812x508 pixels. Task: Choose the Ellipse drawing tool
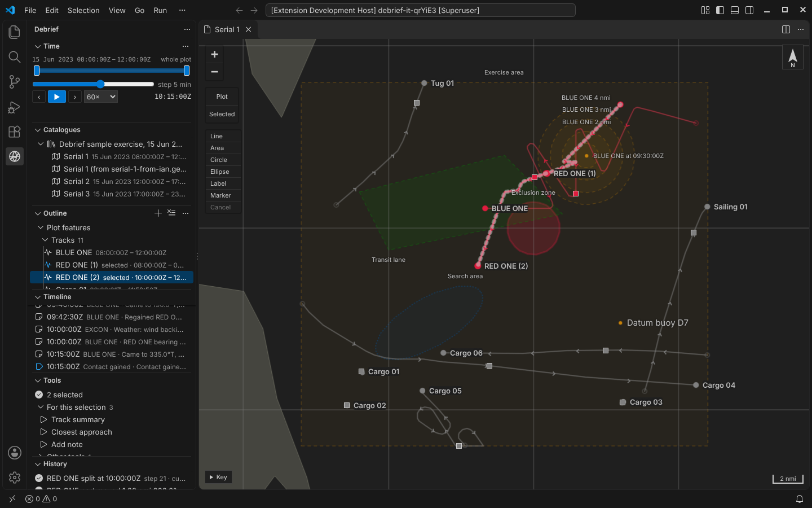pyautogui.click(x=223, y=172)
